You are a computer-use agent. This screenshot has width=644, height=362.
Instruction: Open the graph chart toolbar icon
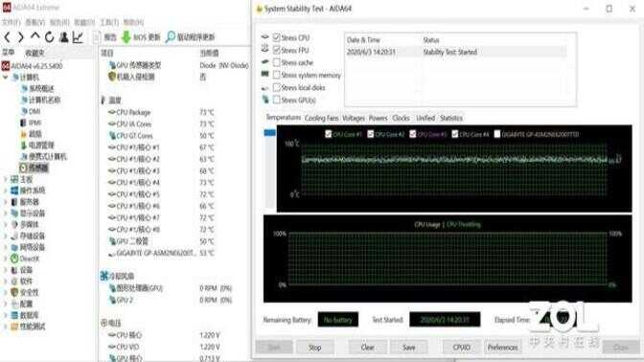78,37
